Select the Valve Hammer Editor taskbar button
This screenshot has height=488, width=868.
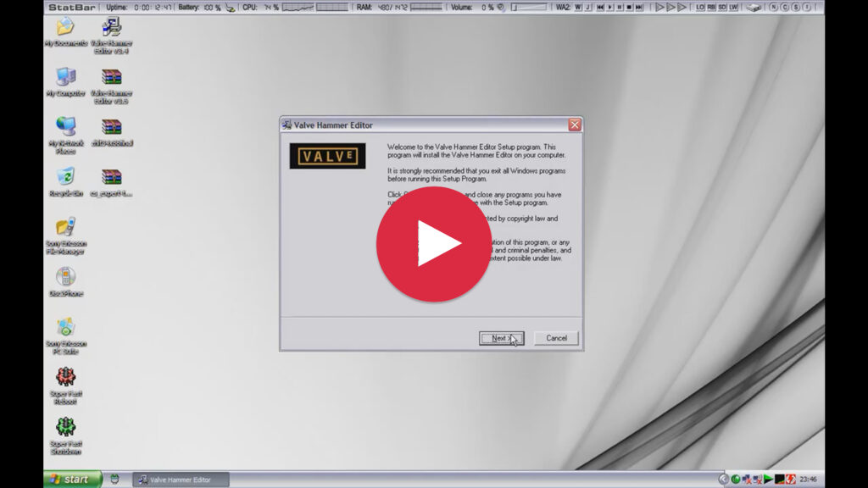tap(181, 480)
